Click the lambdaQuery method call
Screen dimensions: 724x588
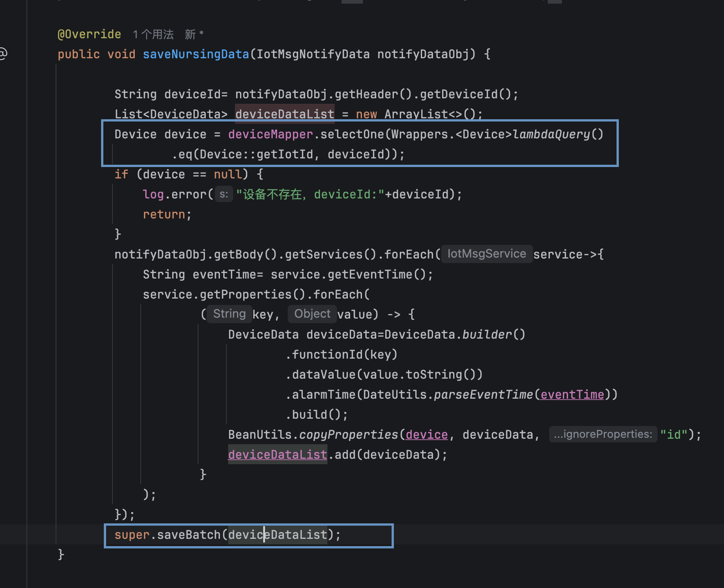551,134
